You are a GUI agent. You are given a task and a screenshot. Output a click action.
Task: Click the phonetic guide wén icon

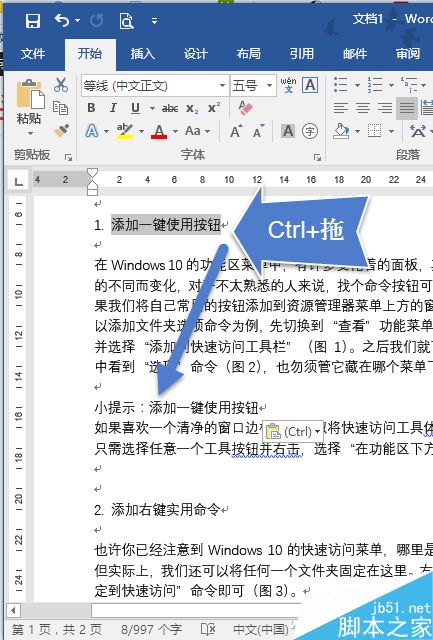click(x=288, y=85)
